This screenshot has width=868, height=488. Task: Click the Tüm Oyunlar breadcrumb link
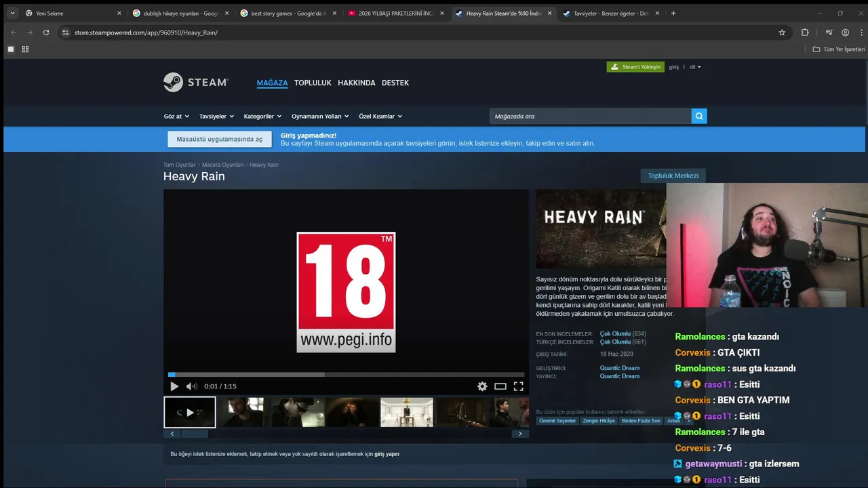coord(179,165)
